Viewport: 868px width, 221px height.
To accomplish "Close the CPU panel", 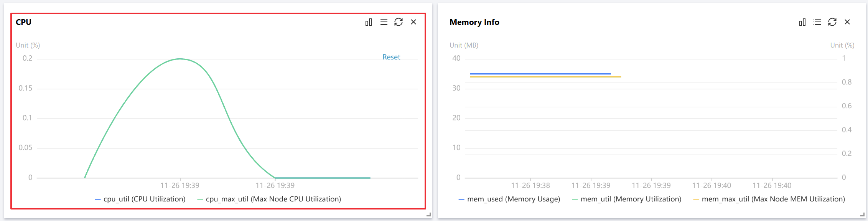I will [413, 22].
